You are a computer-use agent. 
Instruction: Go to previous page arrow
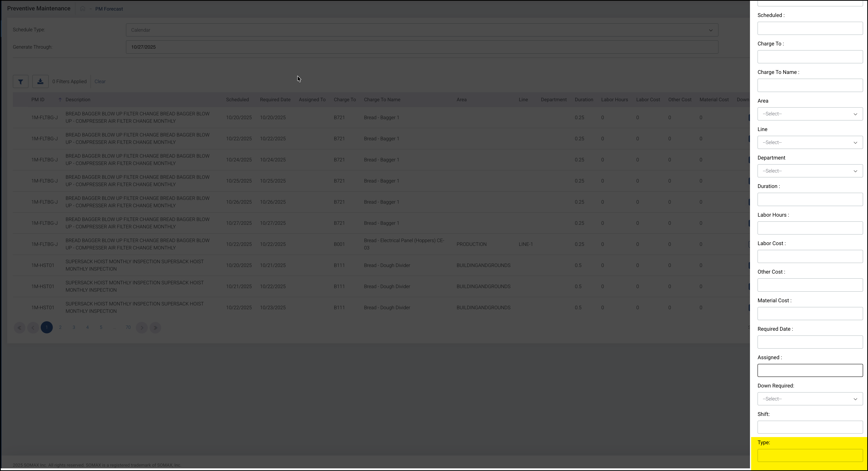pos(33,328)
